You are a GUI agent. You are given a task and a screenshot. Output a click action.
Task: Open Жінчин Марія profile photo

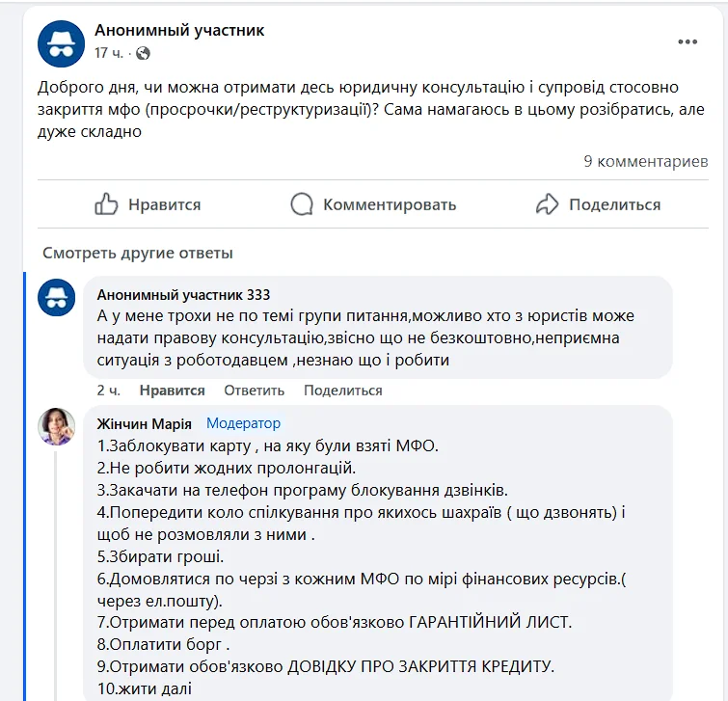coord(57,426)
